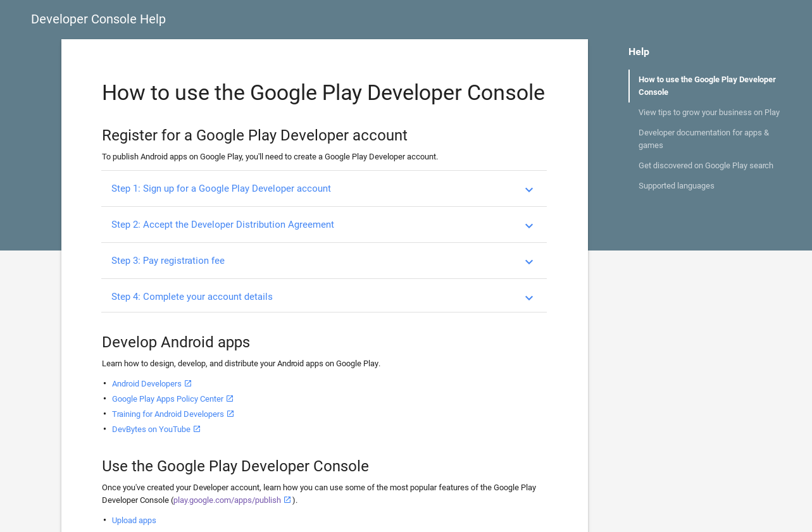Image resolution: width=812 pixels, height=532 pixels.
Task: Click chevron next to Pay registration fee
Action: 529,262
